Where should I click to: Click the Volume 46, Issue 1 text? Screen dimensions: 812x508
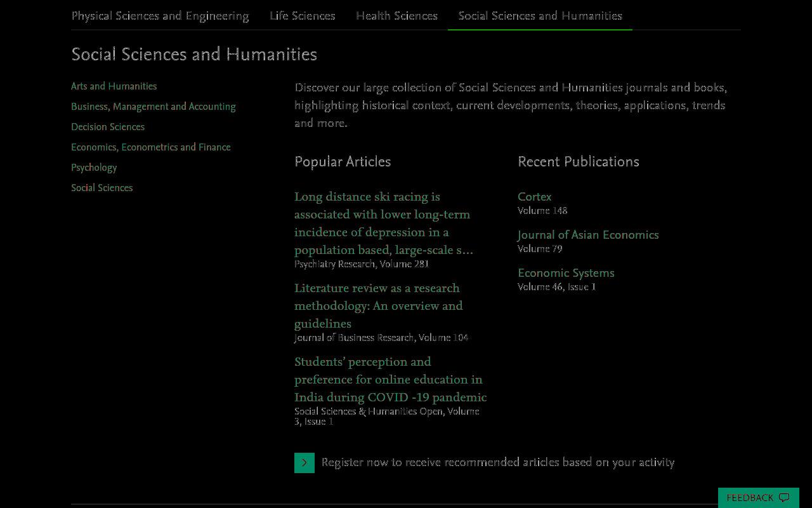coord(557,287)
